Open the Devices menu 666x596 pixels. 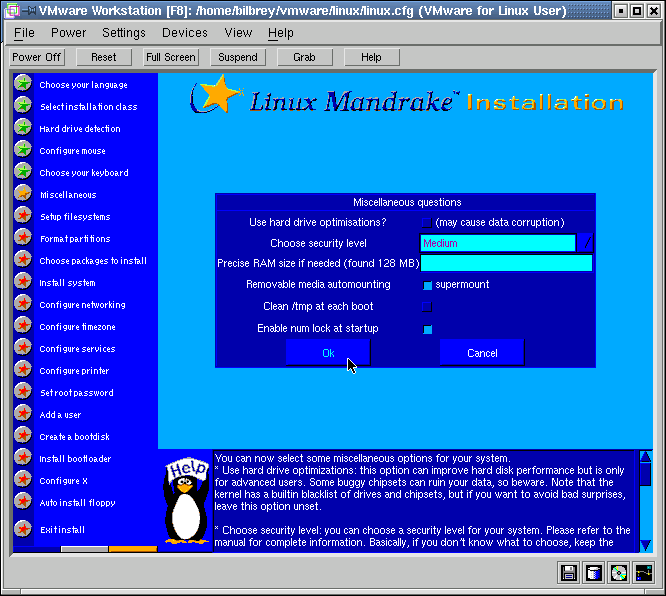tap(185, 33)
